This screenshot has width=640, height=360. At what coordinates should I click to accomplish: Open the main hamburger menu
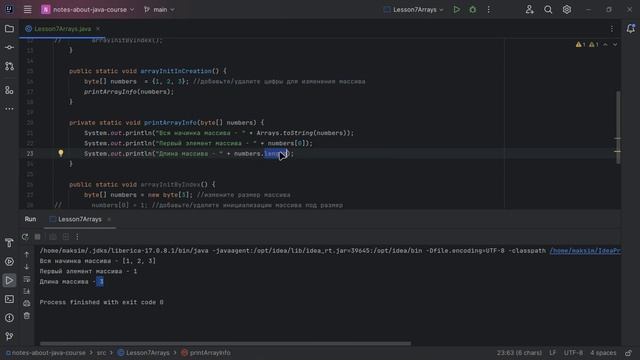point(27,9)
